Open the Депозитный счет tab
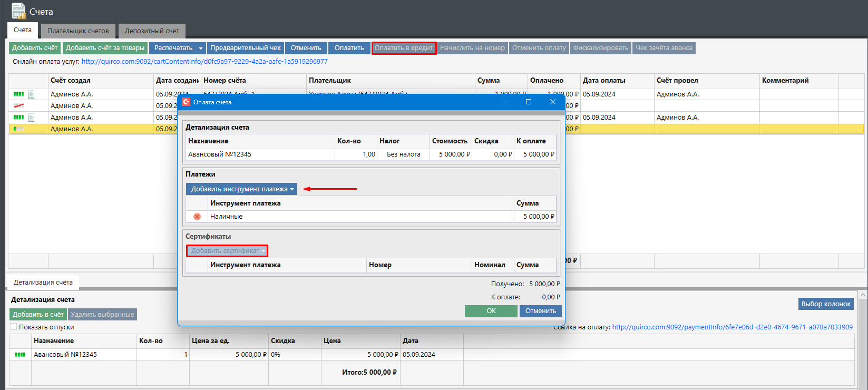This screenshot has height=390, width=868. [x=152, y=31]
